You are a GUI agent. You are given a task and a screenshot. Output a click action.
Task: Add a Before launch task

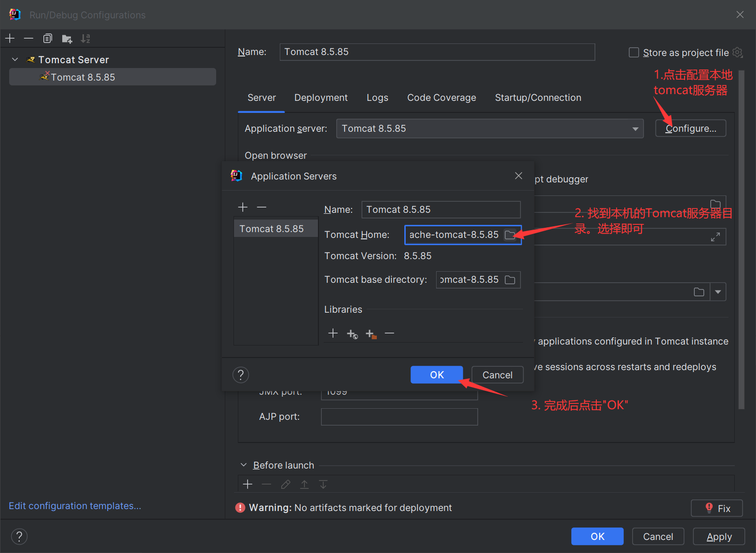248,484
